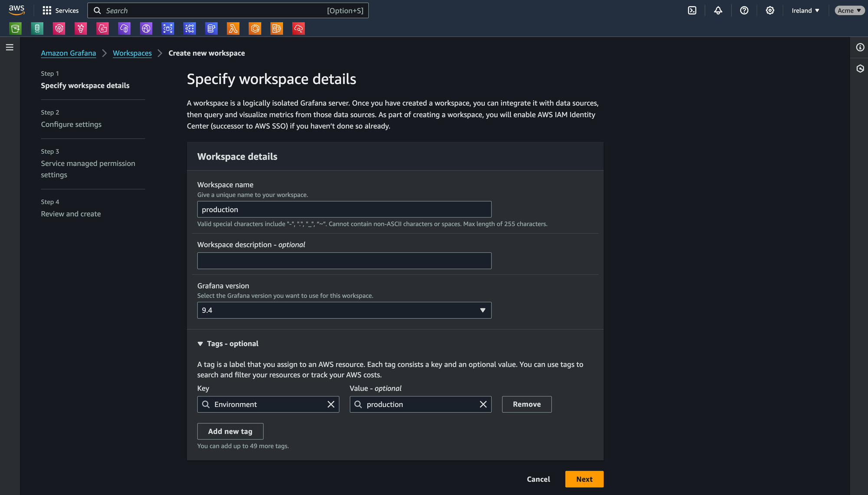The width and height of the screenshot is (868, 495).
Task: Click the Amazon Grafana breadcrumb link
Action: (x=69, y=53)
